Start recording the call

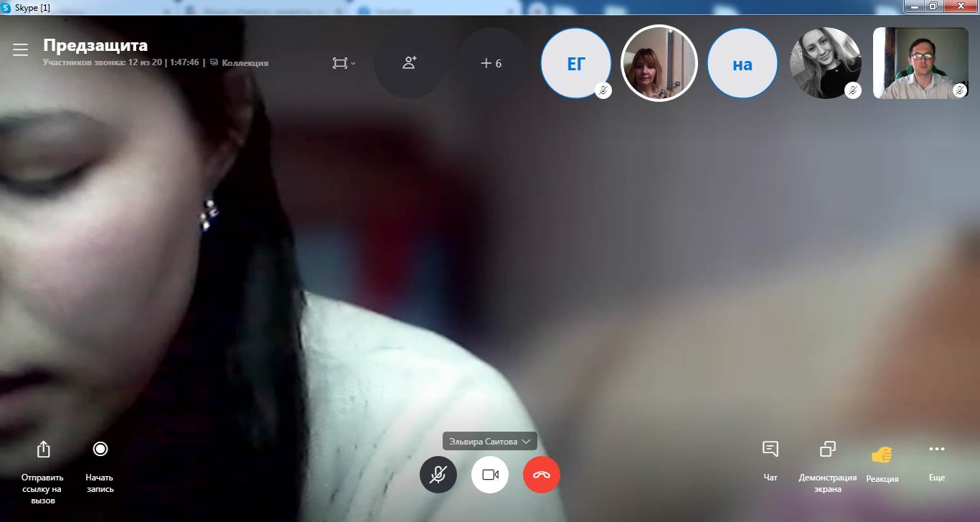pos(100,450)
